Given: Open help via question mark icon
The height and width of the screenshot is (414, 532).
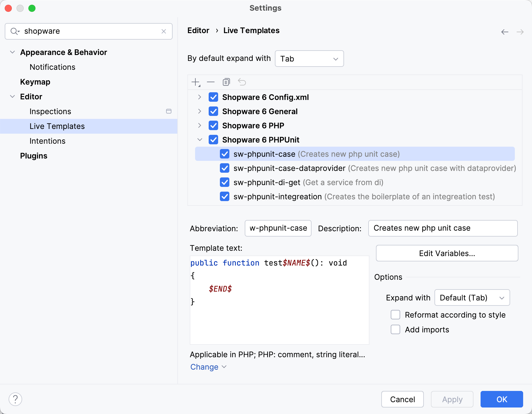Looking at the screenshot, I should tap(16, 399).
